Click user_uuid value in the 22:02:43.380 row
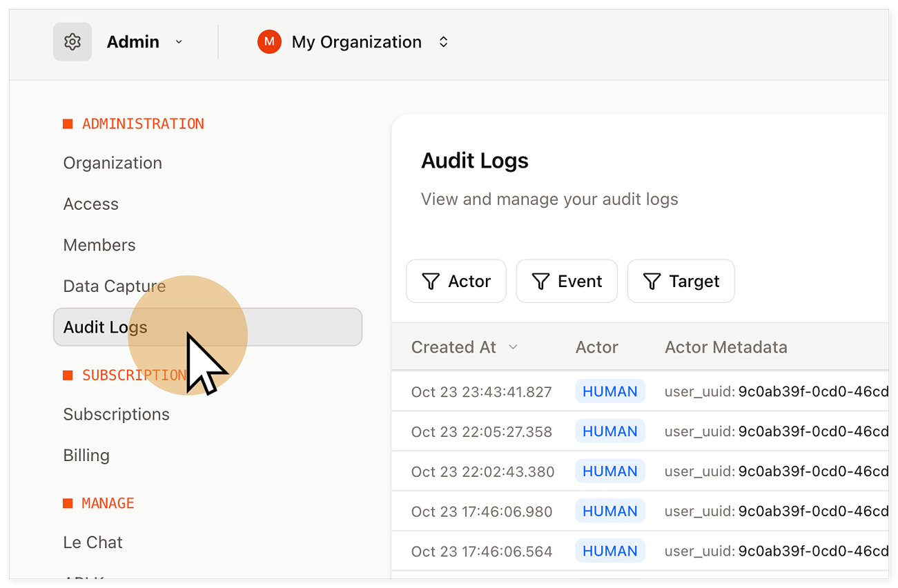898x588 pixels. point(813,472)
